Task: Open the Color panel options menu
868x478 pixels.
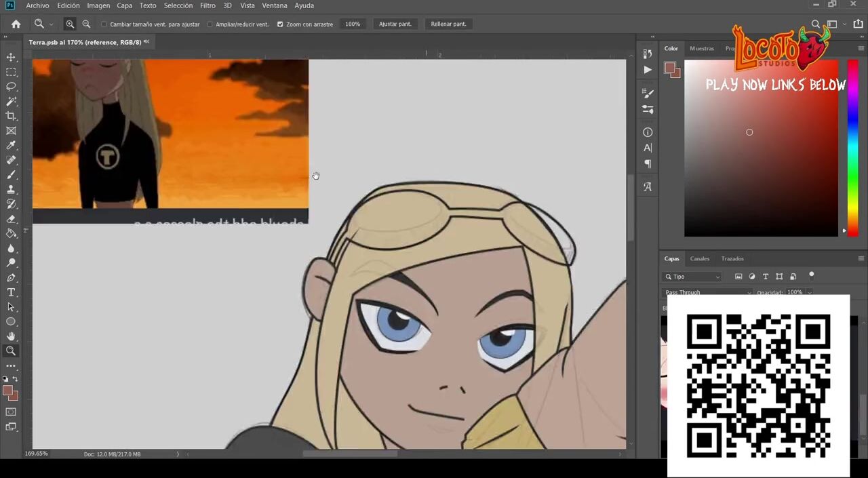Action: (x=861, y=48)
